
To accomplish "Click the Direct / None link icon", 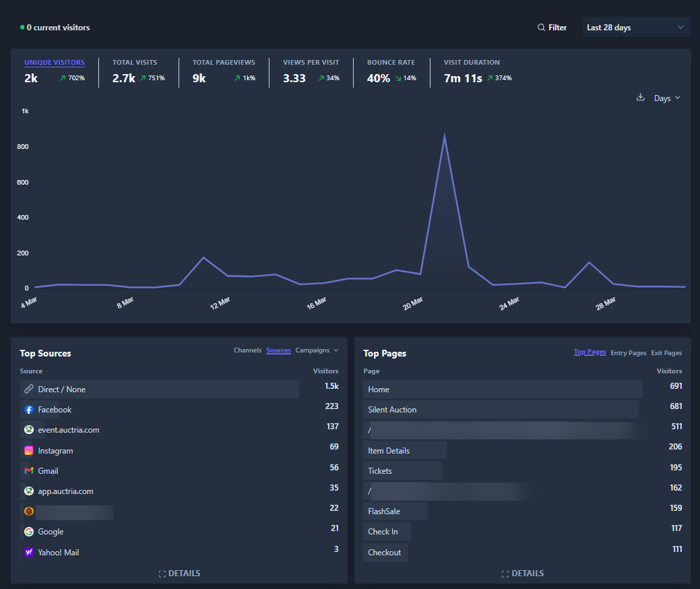I will pyautogui.click(x=29, y=390).
